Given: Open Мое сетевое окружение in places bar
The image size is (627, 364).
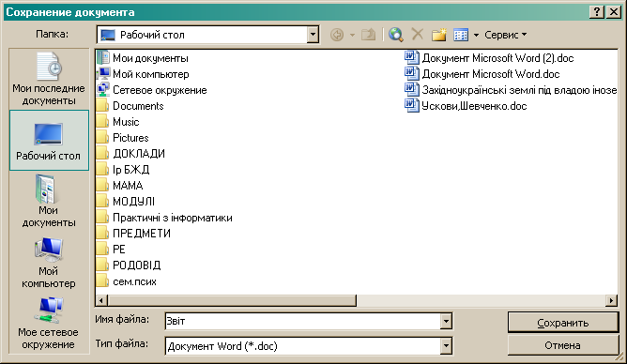Looking at the screenshot, I should 49,323.
